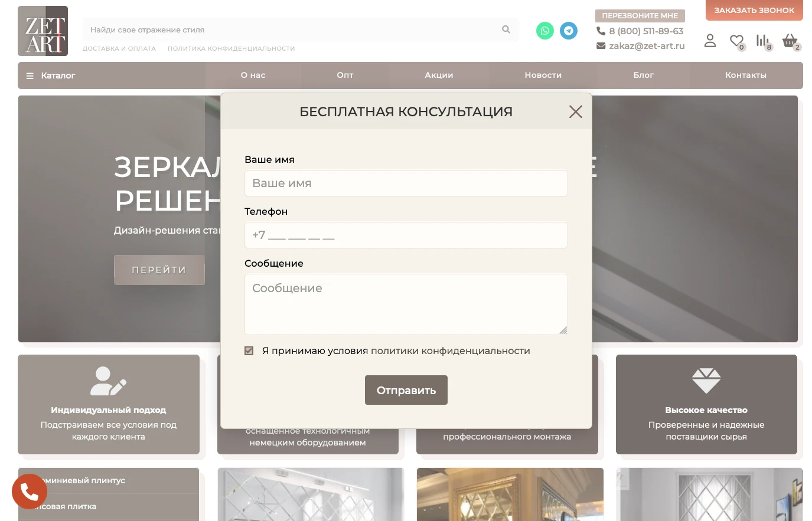Go to the Контакты menu item

(x=745, y=76)
